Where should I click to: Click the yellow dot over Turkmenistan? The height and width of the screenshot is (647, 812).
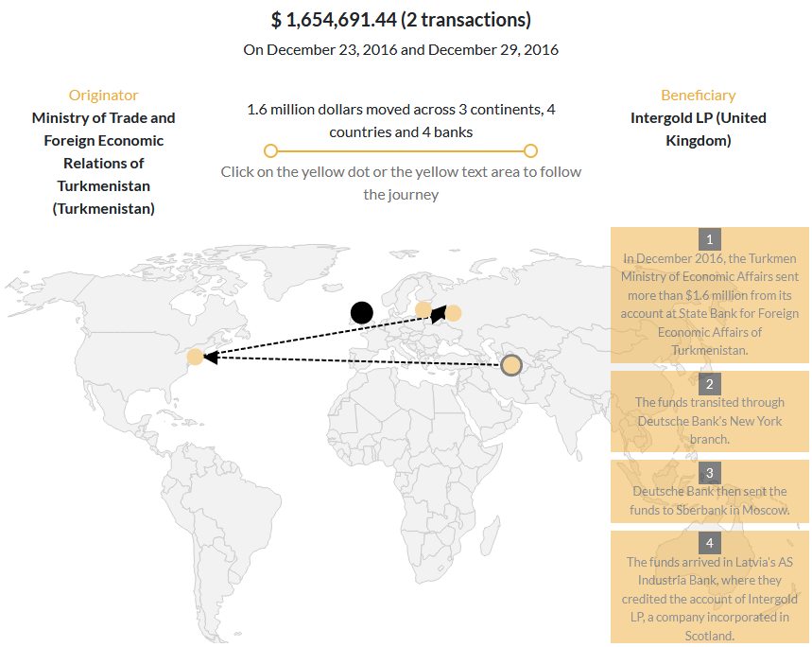[x=511, y=365]
